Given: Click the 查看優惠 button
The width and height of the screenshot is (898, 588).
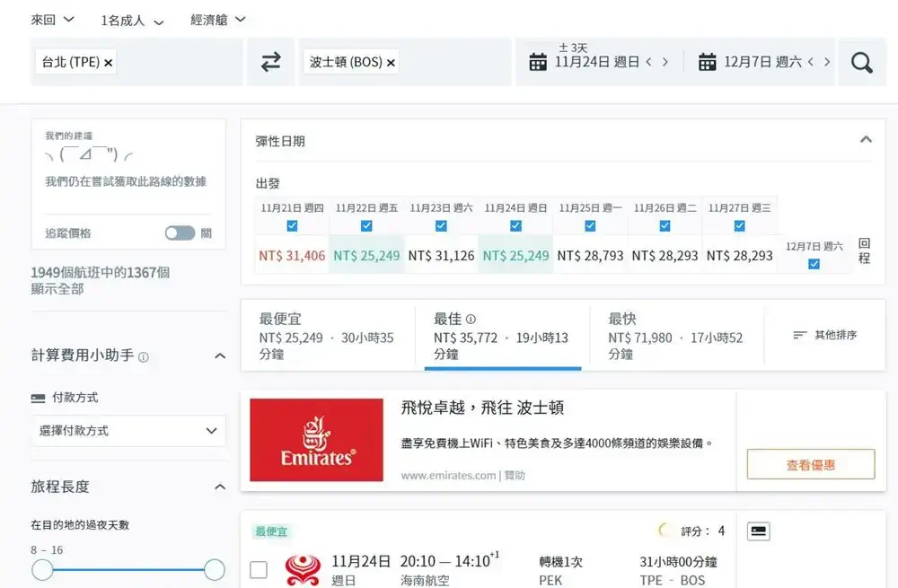Looking at the screenshot, I should pos(811,464).
